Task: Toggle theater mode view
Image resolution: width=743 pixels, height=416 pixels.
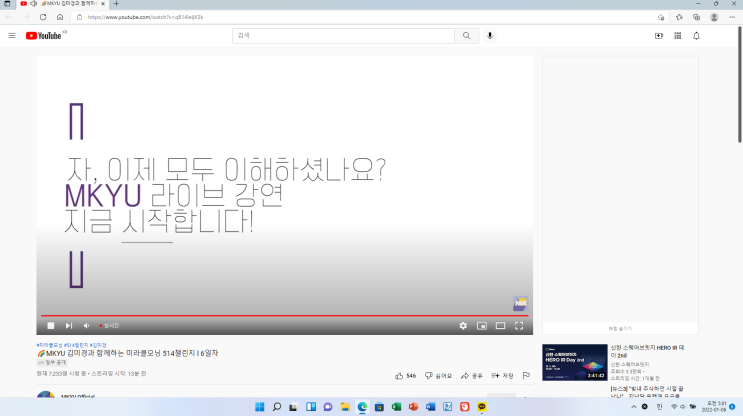Action: (500, 326)
